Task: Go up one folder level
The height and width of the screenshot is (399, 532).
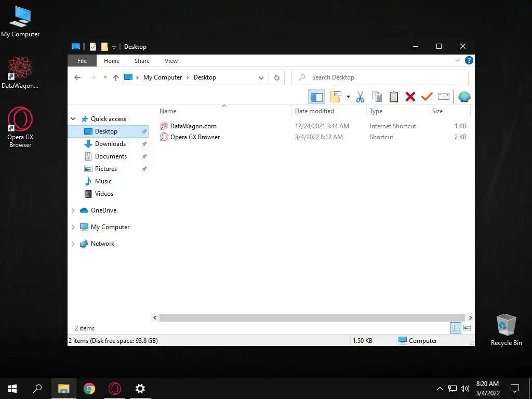Action: pos(116,78)
